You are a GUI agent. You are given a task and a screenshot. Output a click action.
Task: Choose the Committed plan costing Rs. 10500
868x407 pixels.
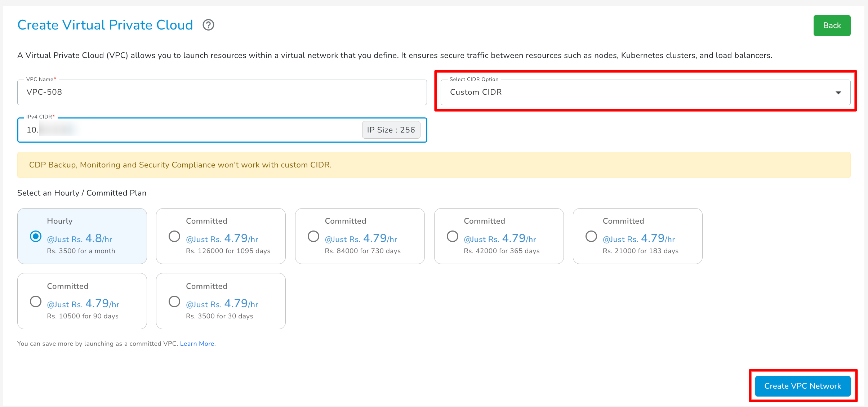(x=36, y=301)
